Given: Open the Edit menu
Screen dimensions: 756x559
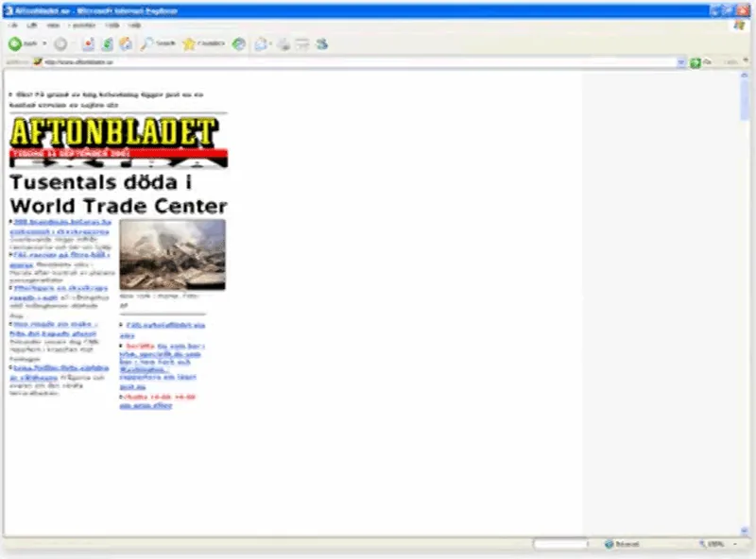Looking at the screenshot, I should 32,25.
